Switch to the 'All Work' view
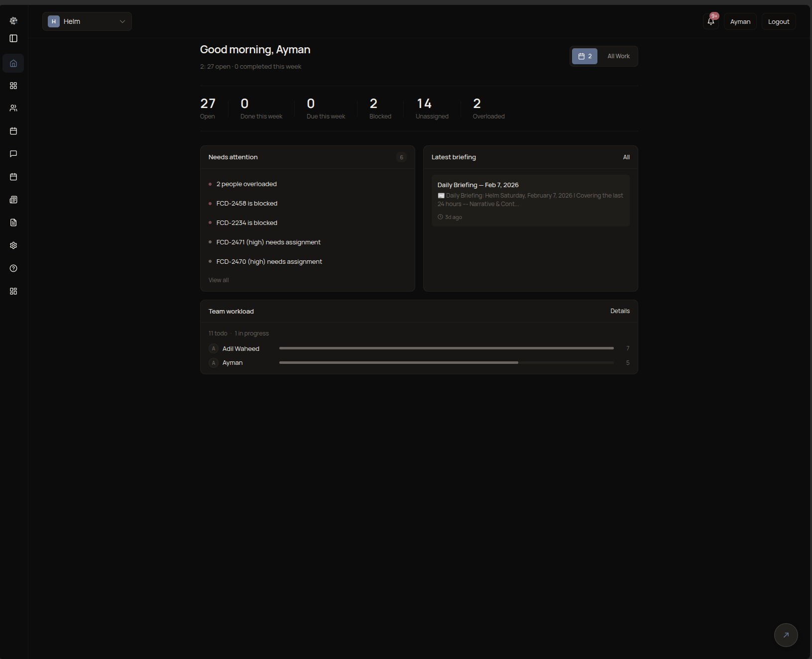Image resolution: width=812 pixels, height=659 pixels. point(618,56)
